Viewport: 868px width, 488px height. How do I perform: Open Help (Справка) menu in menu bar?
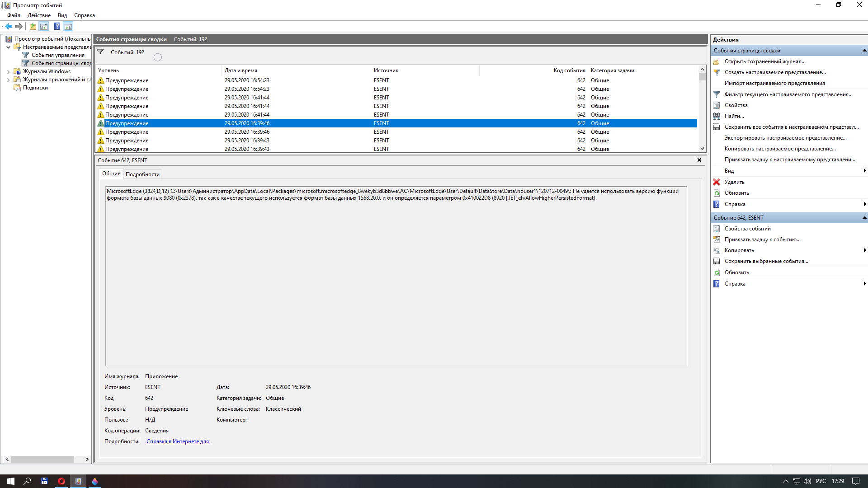85,15
